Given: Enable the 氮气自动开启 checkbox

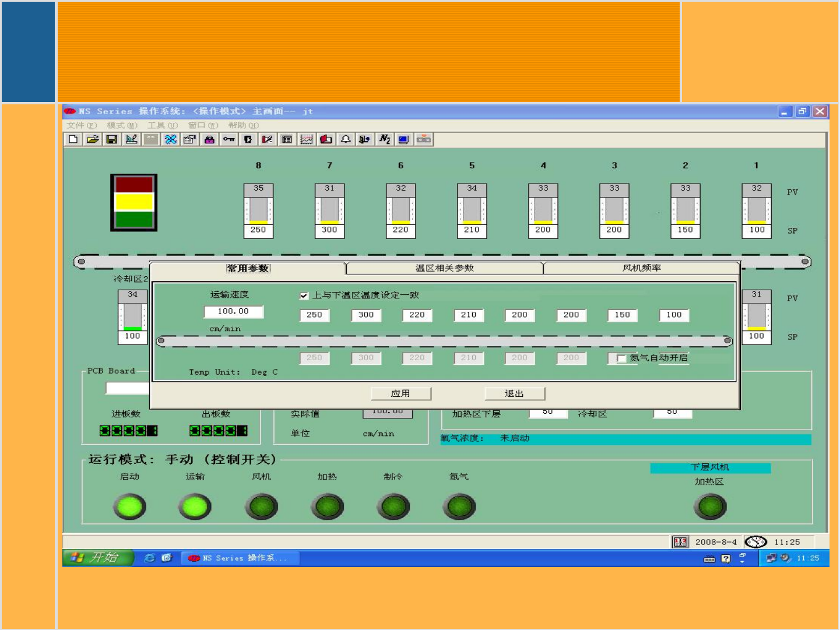Looking at the screenshot, I should point(621,358).
